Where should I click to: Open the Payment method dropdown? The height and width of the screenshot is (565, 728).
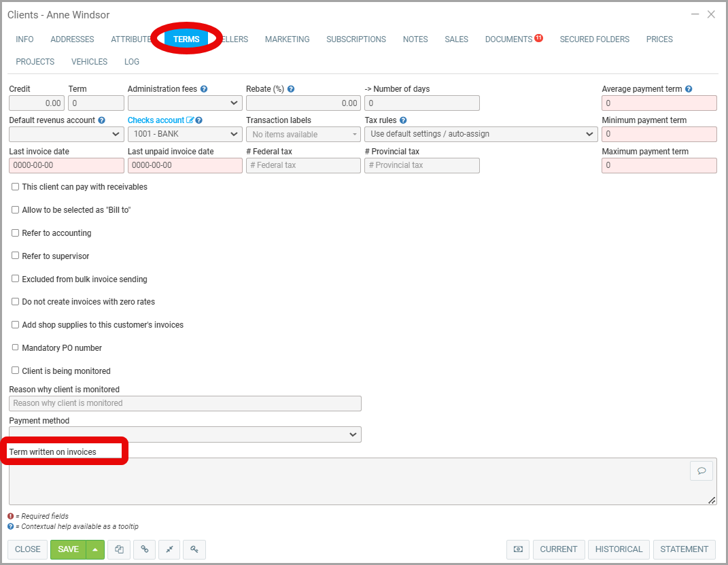(185, 434)
